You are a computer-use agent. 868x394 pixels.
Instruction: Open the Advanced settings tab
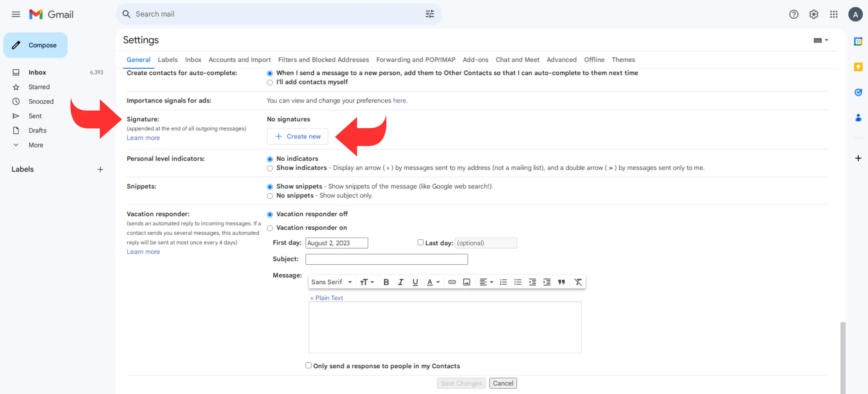point(561,60)
